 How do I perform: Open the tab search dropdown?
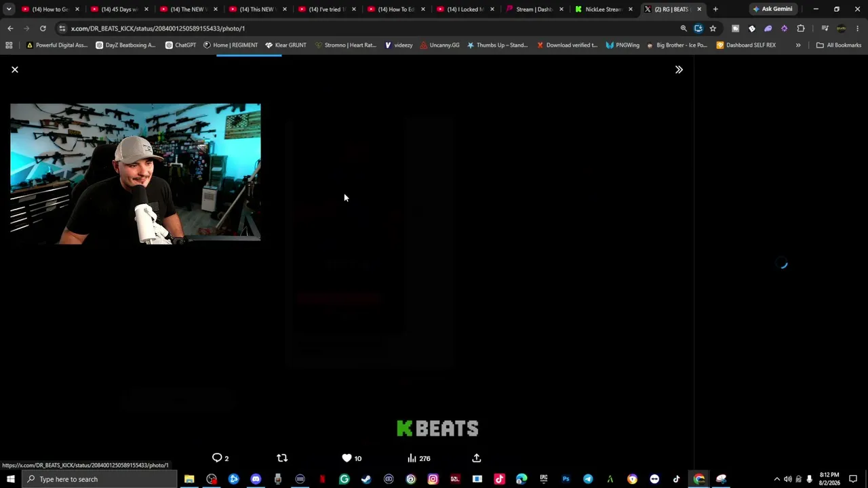tap(9, 9)
